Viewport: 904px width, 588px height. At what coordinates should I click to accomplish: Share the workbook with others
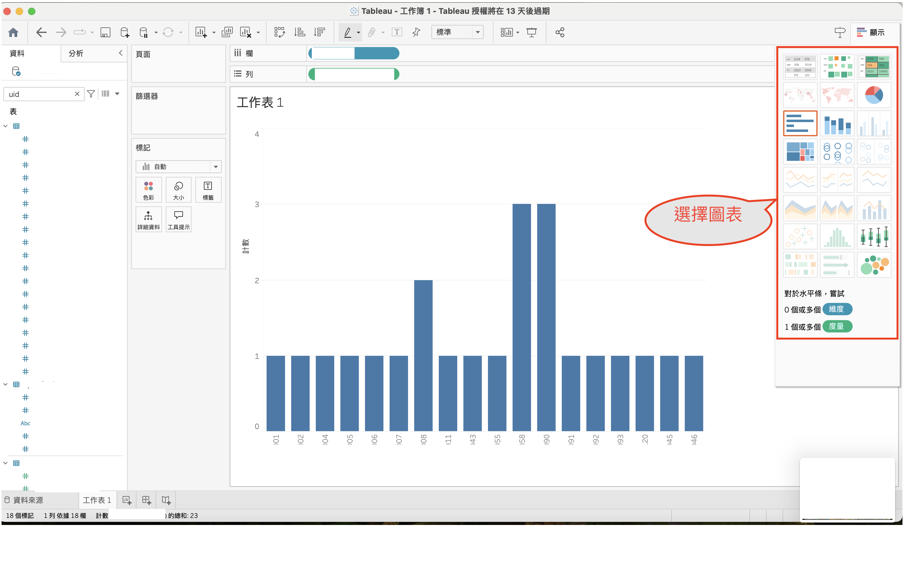[560, 32]
